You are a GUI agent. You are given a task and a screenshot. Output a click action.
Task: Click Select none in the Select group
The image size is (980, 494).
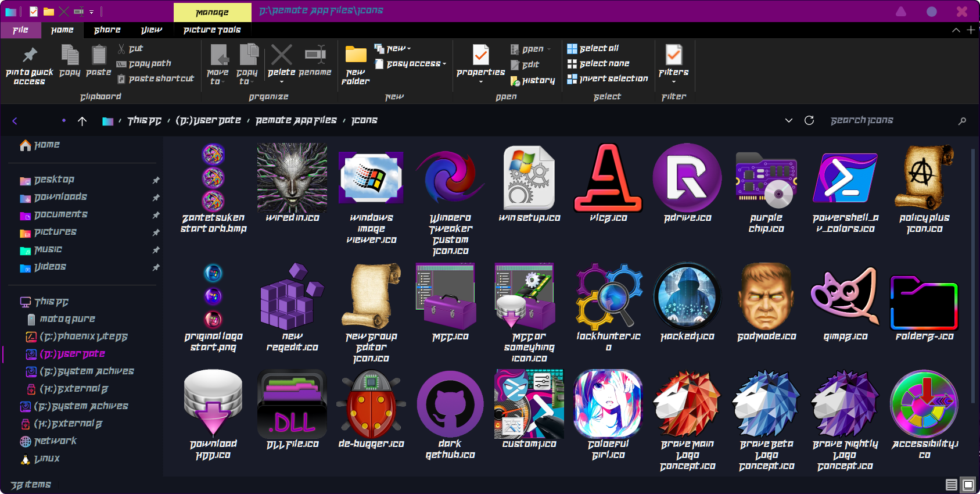coord(598,63)
